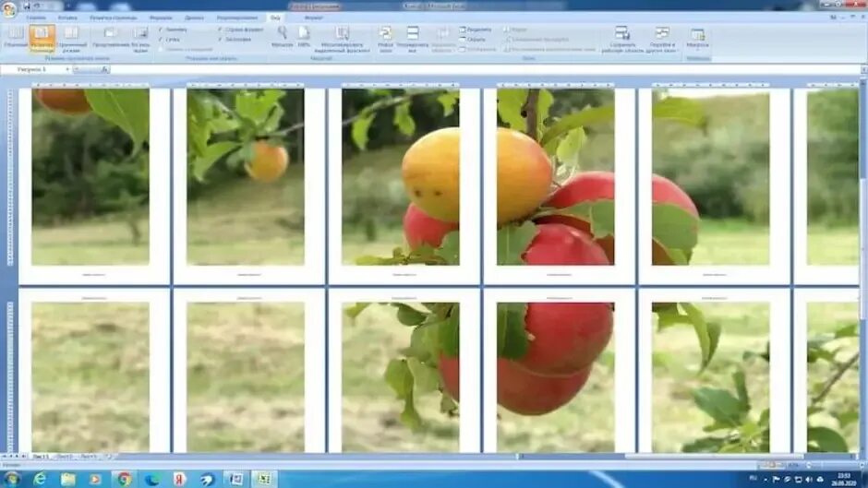Viewport: 868px width, 488px height.
Task: Zoom to selection (Масштабировать выделенный фрагмент)
Action: (342, 39)
